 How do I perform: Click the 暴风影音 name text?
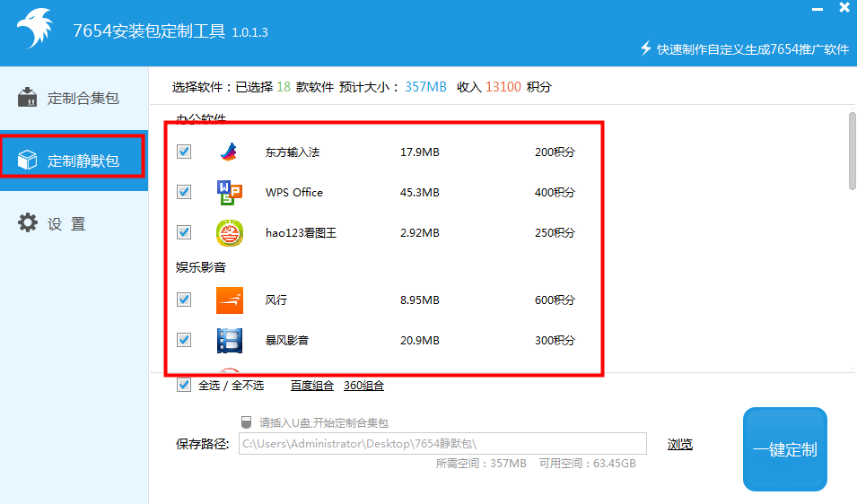point(287,340)
